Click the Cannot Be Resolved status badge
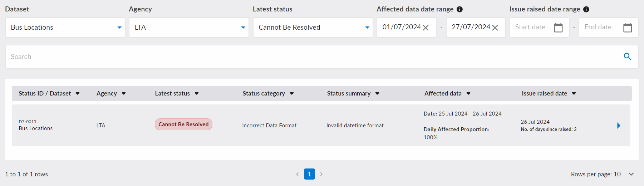644x186 pixels. point(183,124)
